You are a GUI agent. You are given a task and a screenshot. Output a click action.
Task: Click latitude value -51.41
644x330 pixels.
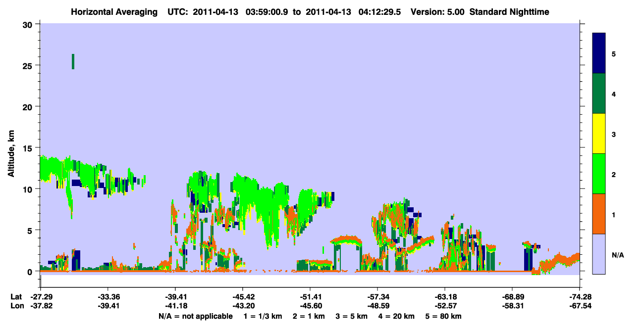click(310, 297)
